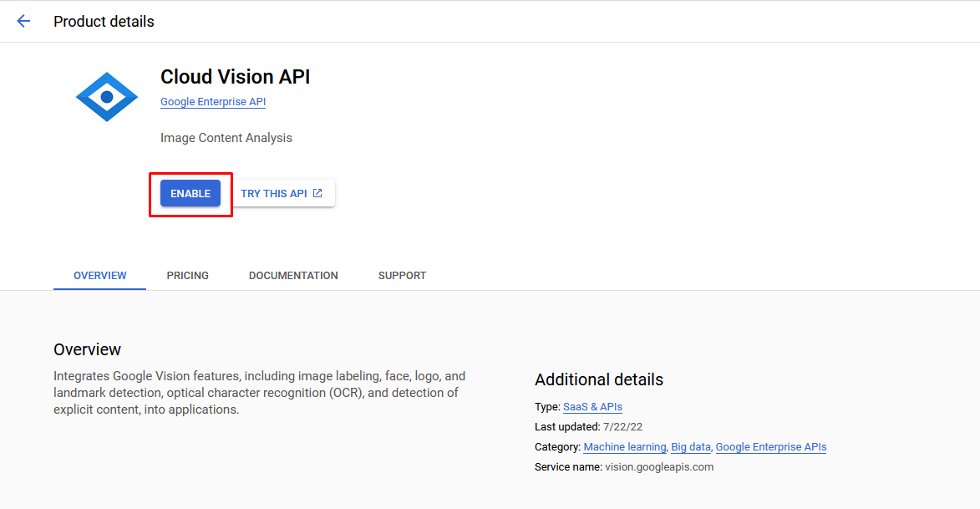The width and height of the screenshot is (980, 509).
Task: Open the Documentation tab
Action: point(293,276)
